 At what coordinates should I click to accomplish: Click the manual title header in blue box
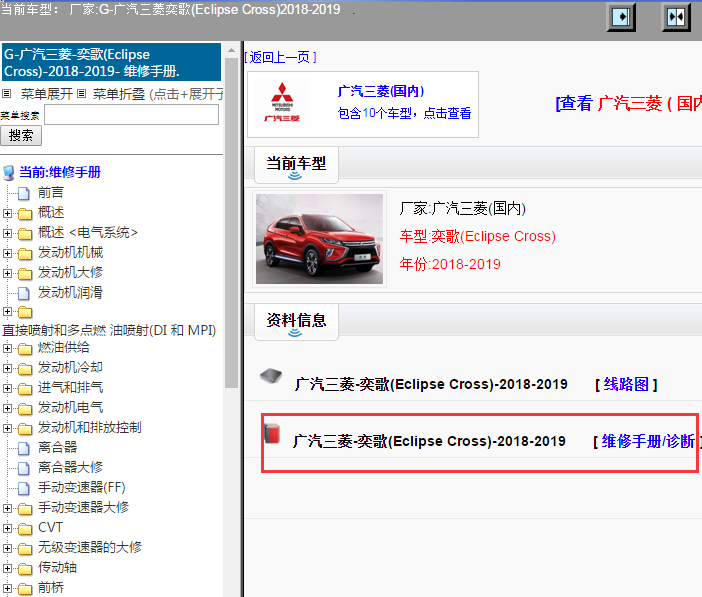[x=111, y=62]
